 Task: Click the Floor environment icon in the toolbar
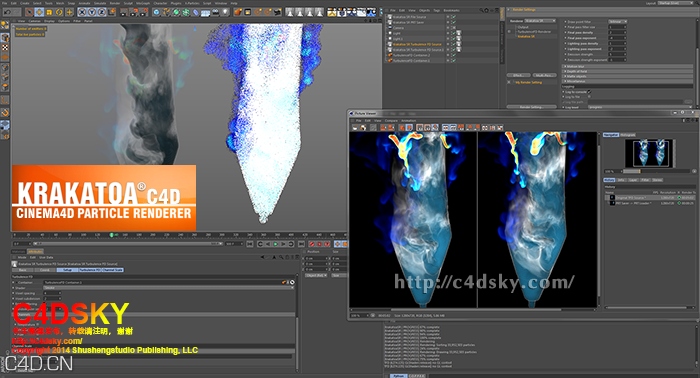pos(205,12)
